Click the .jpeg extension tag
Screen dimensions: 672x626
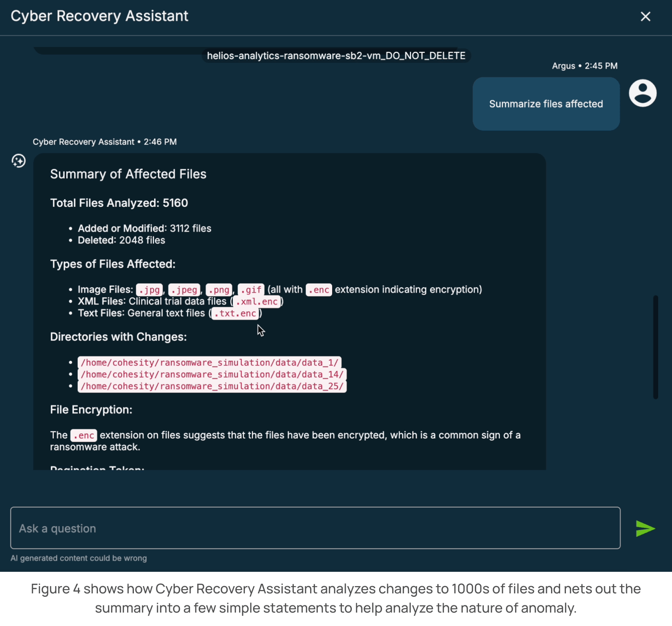pos(184,290)
